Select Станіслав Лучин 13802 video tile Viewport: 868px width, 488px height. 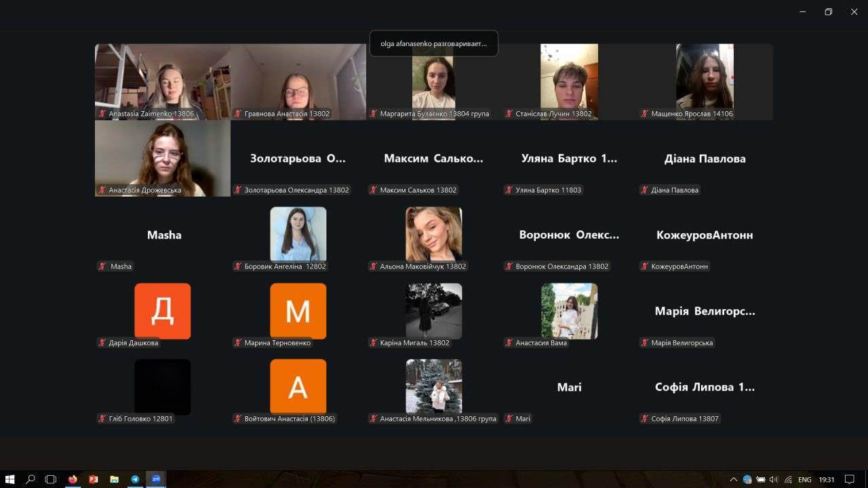click(569, 81)
